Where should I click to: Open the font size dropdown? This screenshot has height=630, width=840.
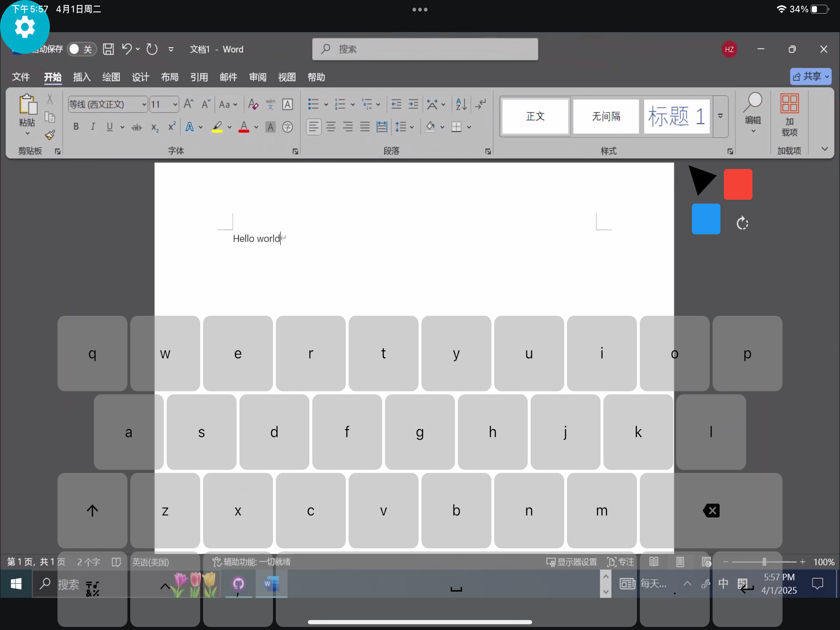click(x=175, y=104)
